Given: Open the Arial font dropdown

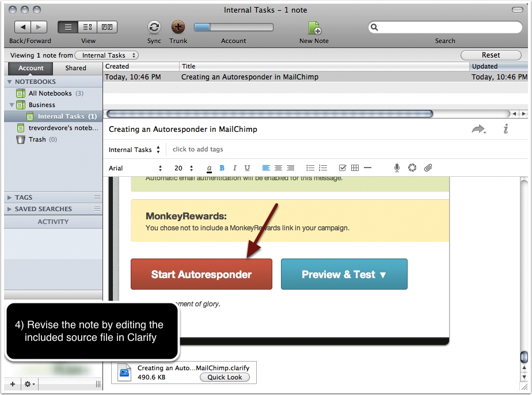Looking at the screenshot, I should pyautogui.click(x=135, y=168).
